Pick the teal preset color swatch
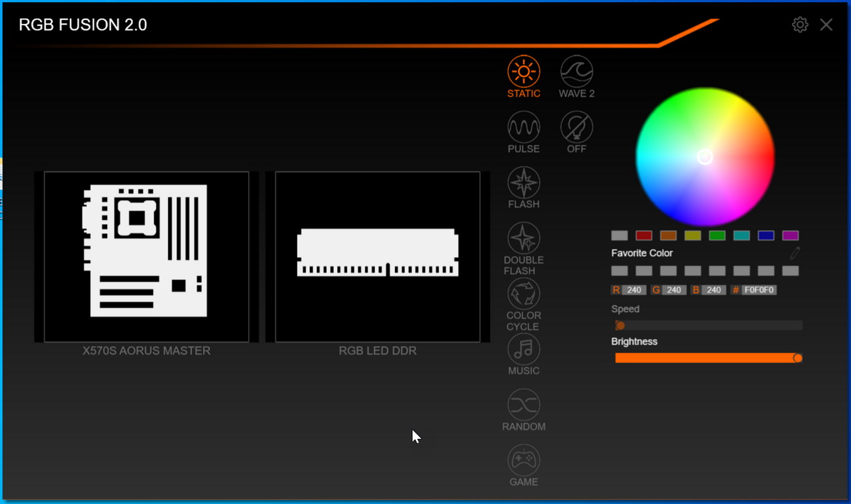Image resolution: width=851 pixels, height=504 pixels. (x=741, y=235)
